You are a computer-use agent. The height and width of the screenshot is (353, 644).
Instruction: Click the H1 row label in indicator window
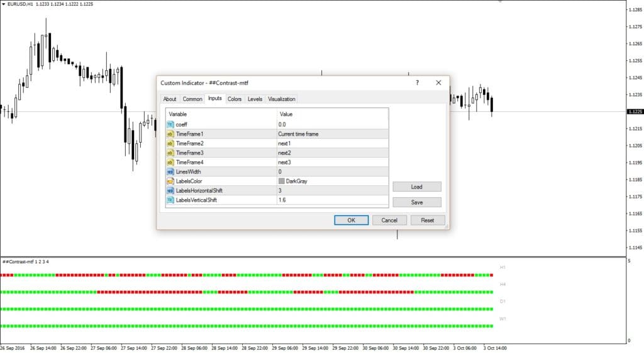click(x=502, y=268)
